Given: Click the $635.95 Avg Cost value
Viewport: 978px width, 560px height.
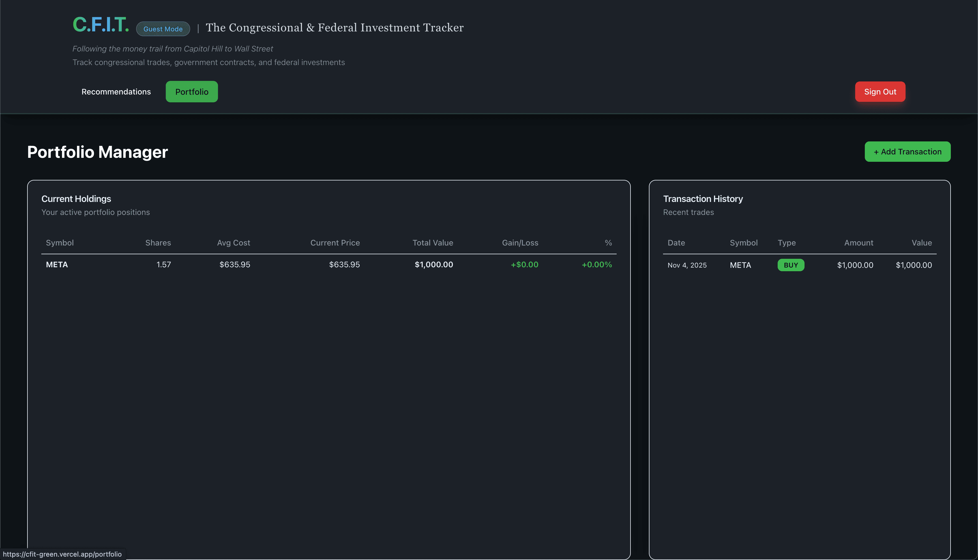Looking at the screenshot, I should click(x=234, y=265).
